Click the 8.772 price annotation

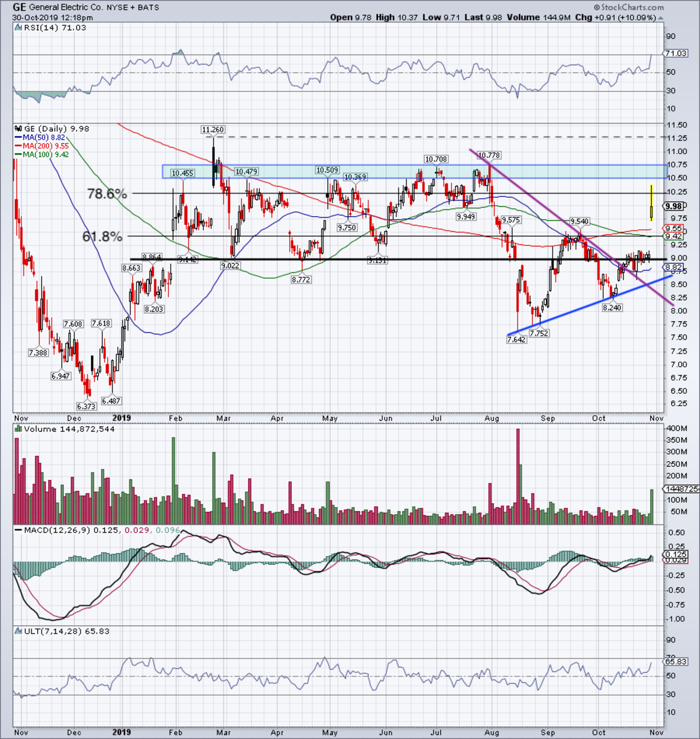tap(301, 280)
